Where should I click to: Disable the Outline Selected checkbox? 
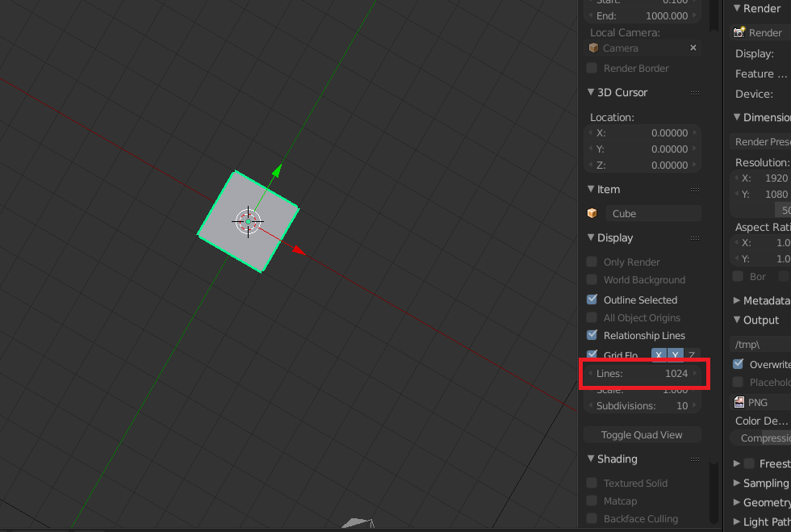point(592,300)
